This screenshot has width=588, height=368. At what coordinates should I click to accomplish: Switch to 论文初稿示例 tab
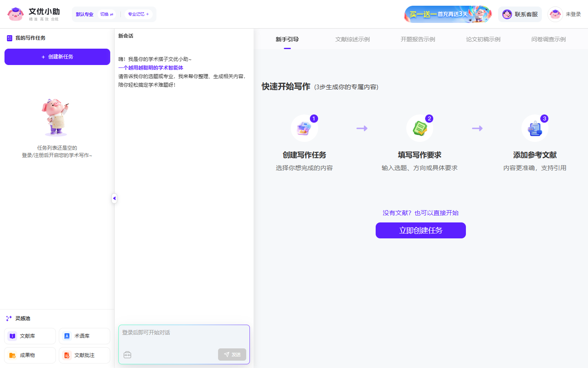pos(483,39)
